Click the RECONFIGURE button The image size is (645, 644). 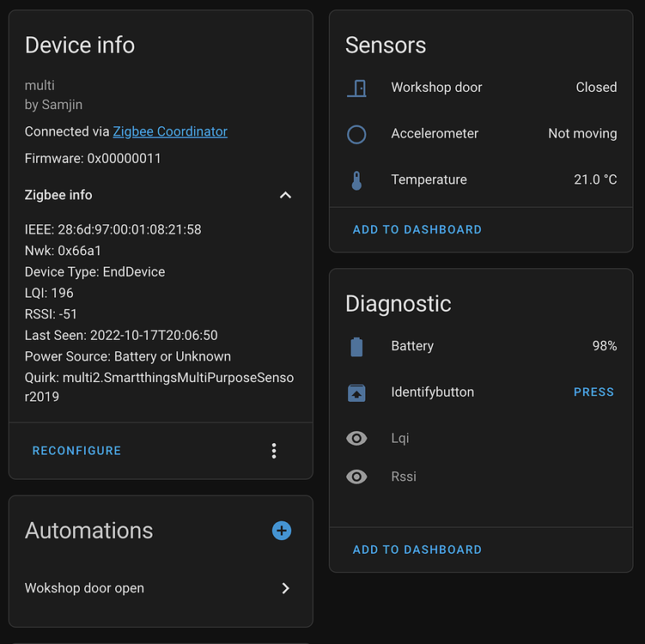76,451
